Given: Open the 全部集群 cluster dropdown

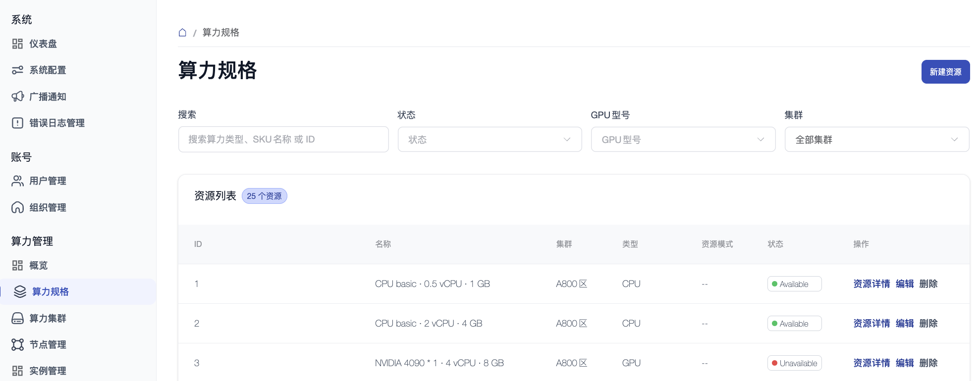Looking at the screenshot, I should [x=876, y=140].
